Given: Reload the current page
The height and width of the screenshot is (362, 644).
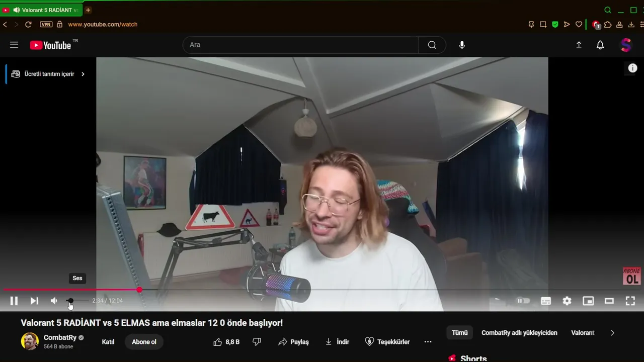Looking at the screenshot, I should coord(28,24).
